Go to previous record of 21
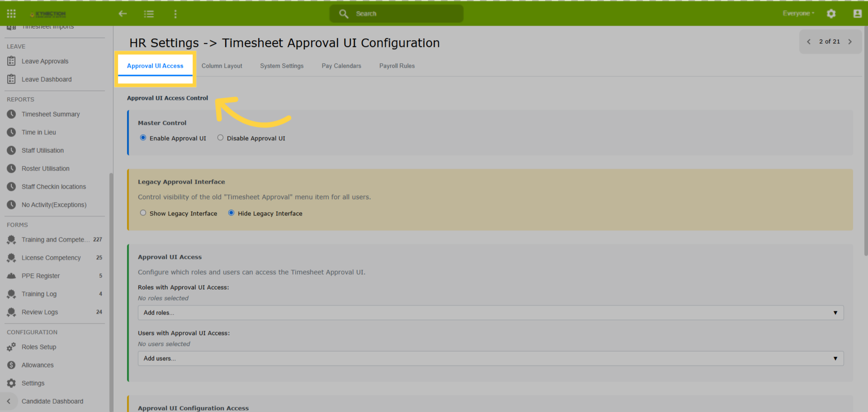Screen dimensions: 868x412 [809, 42]
